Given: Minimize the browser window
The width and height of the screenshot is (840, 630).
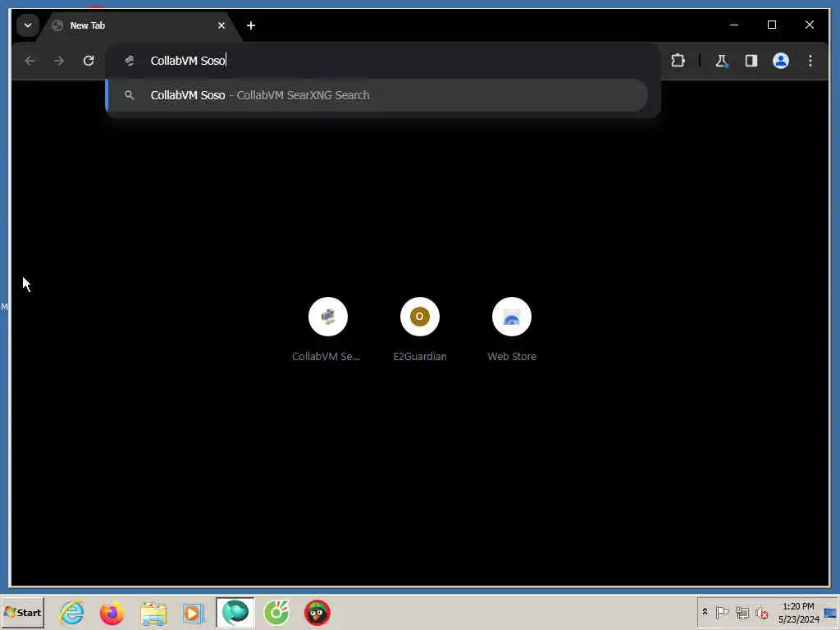Looking at the screenshot, I should pyautogui.click(x=734, y=25).
